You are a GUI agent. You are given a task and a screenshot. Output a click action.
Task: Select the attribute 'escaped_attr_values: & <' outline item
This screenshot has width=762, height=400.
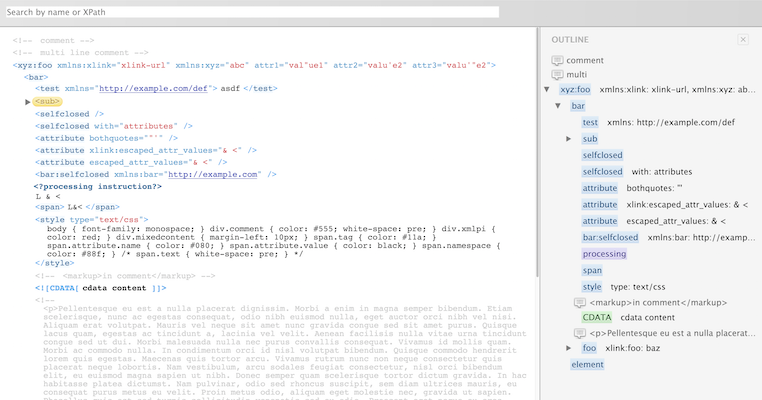[600, 221]
